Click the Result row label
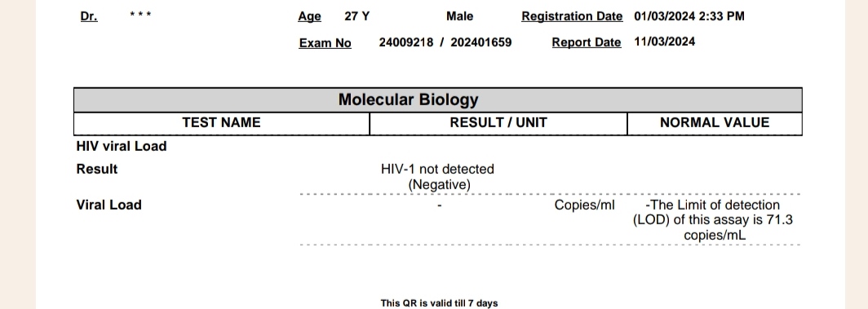The width and height of the screenshot is (868, 309). coord(97,169)
